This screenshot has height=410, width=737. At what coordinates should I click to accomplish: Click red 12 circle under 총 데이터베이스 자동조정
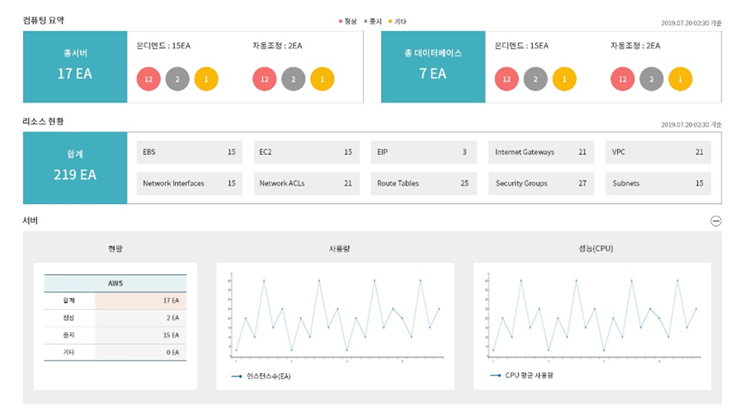[623, 79]
